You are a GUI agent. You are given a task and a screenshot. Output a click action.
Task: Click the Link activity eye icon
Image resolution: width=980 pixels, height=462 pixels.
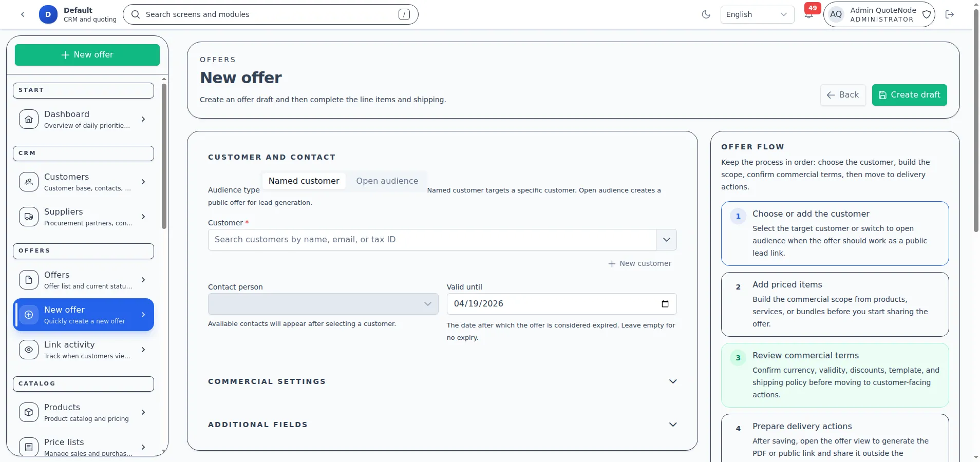(29, 350)
